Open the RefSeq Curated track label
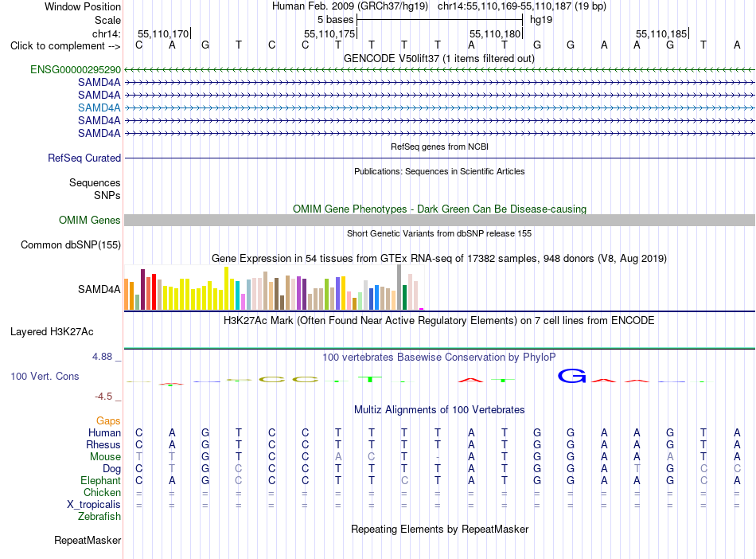Viewport: 756px width, 559px height. [x=84, y=158]
